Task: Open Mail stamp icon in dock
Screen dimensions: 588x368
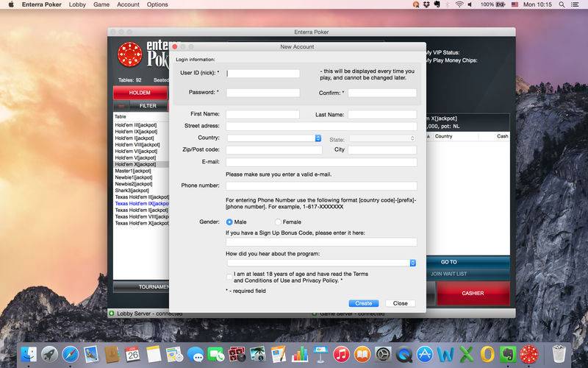Action: [91, 354]
